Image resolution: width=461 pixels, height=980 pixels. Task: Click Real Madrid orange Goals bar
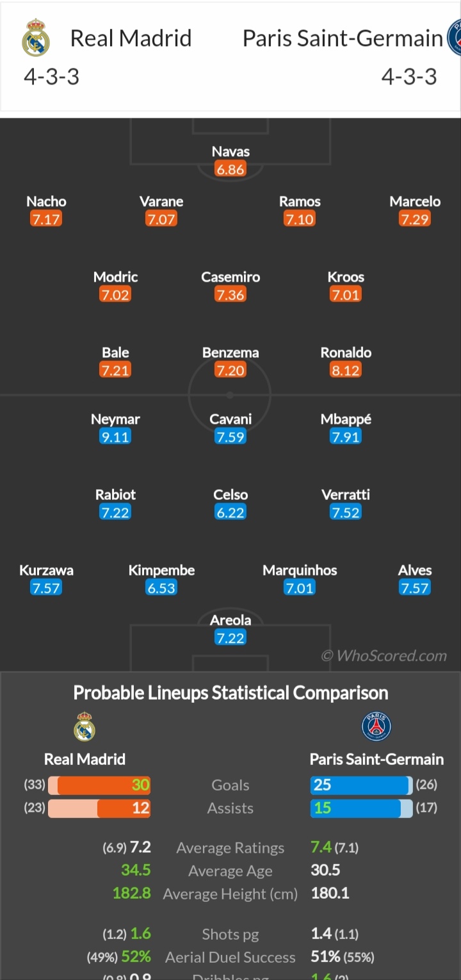point(99,785)
